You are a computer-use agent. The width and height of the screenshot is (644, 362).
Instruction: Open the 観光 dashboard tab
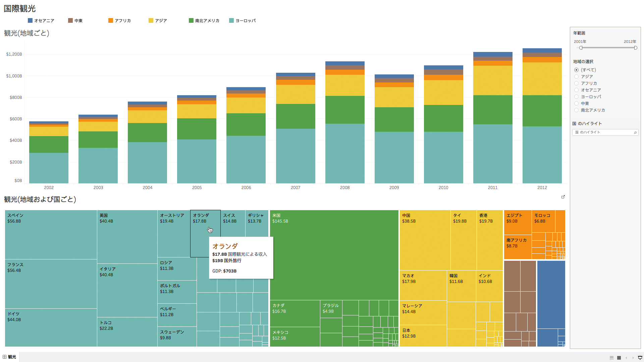pyautogui.click(x=12, y=357)
